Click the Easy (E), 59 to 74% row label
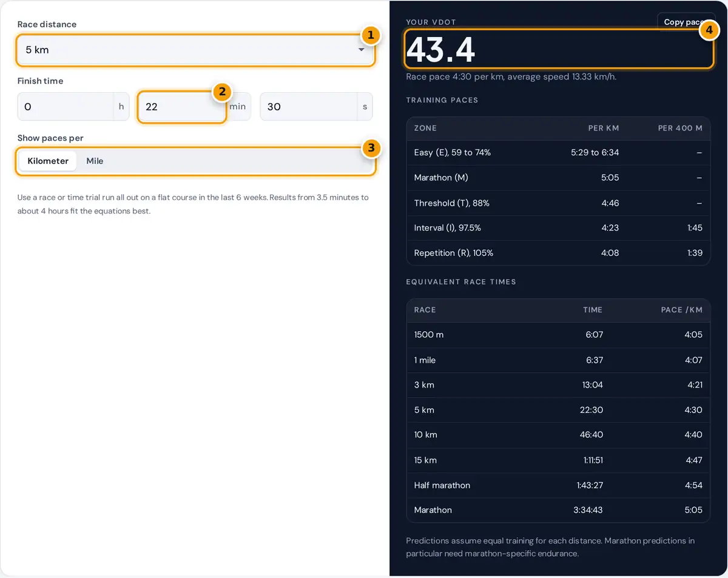The width and height of the screenshot is (728, 578). coord(453,152)
